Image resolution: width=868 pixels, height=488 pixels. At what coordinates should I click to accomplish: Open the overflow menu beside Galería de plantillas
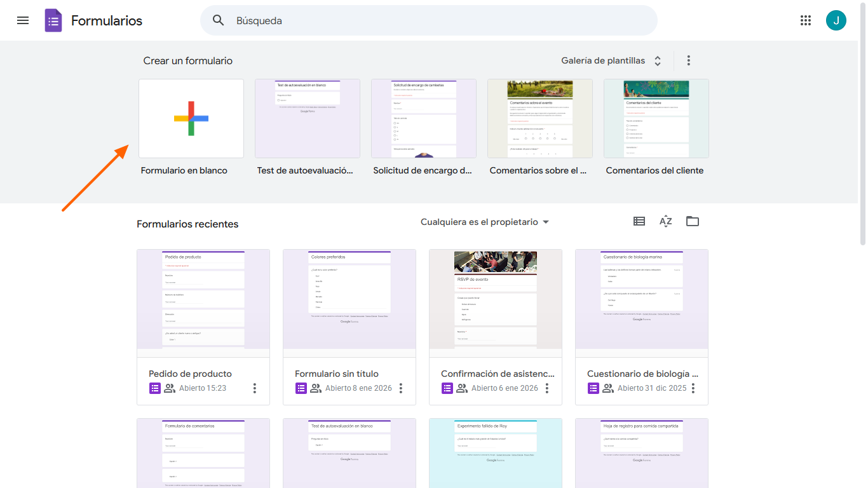(x=688, y=60)
